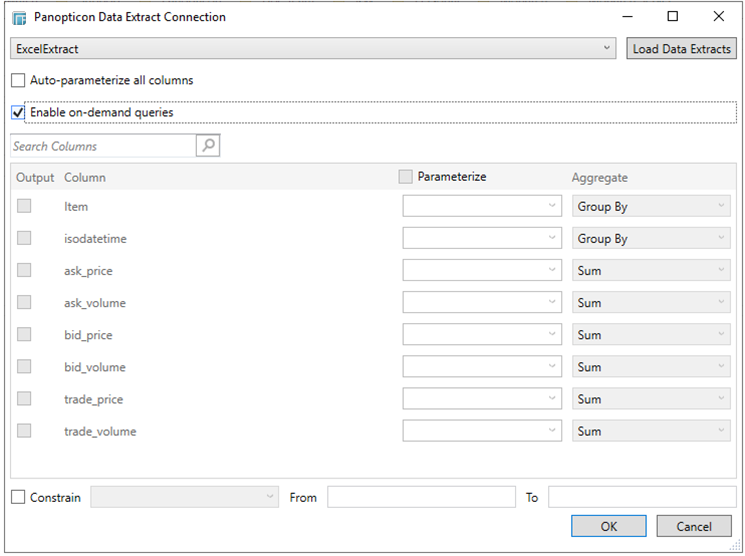Tick the Parameterize header checkbox
This screenshot has height=556, width=745.
click(405, 177)
